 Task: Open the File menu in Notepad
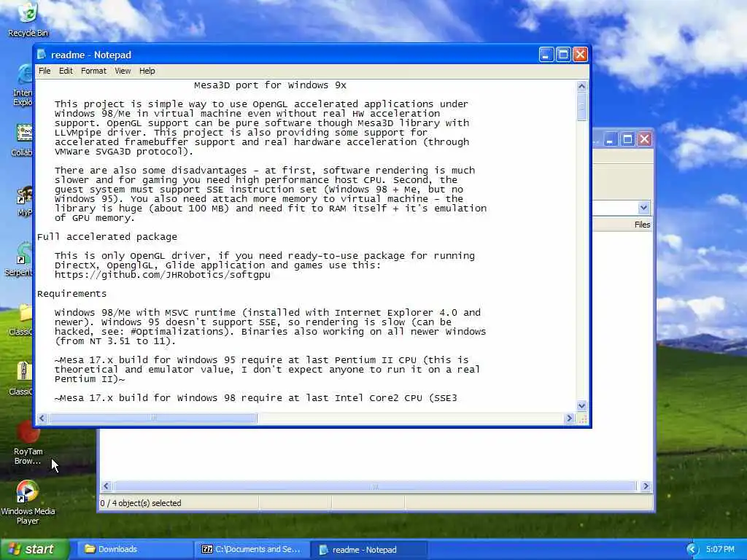[x=44, y=71]
